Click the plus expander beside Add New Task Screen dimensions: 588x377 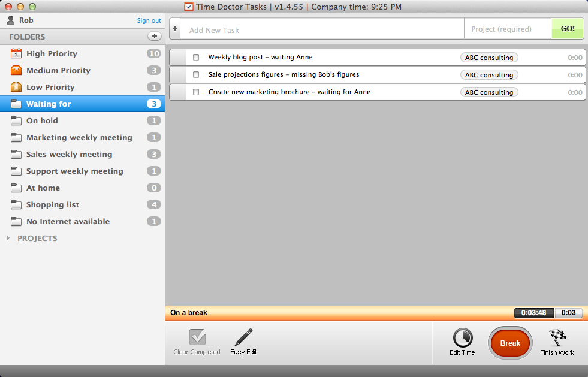tap(175, 29)
